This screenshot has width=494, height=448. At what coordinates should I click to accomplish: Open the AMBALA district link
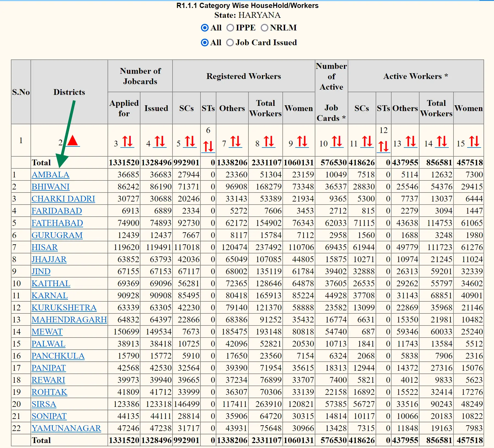[50, 175]
